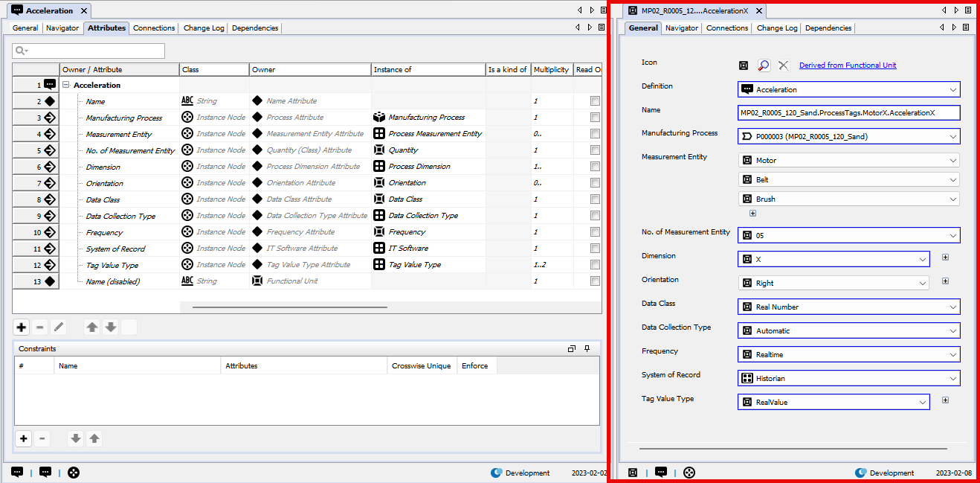The height and width of the screenshot is (483, 980).
Task: Click the plus button to add attribute
Action: (22, 327)
